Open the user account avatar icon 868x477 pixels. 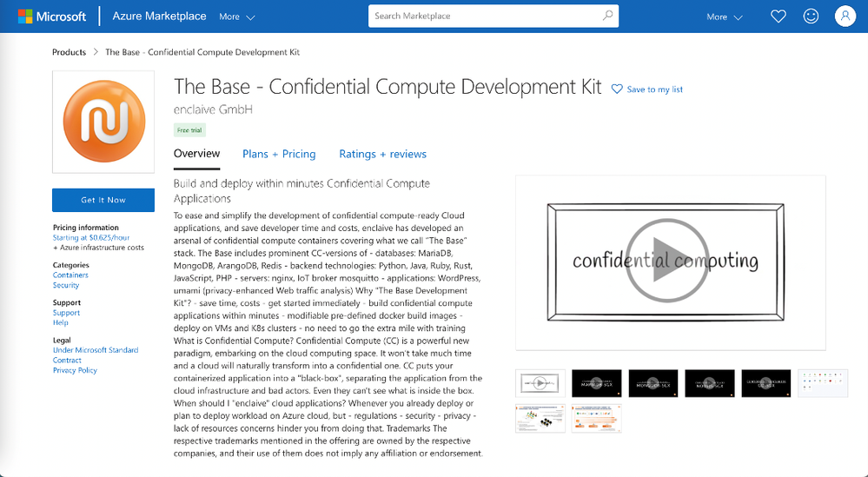(845, 16)
